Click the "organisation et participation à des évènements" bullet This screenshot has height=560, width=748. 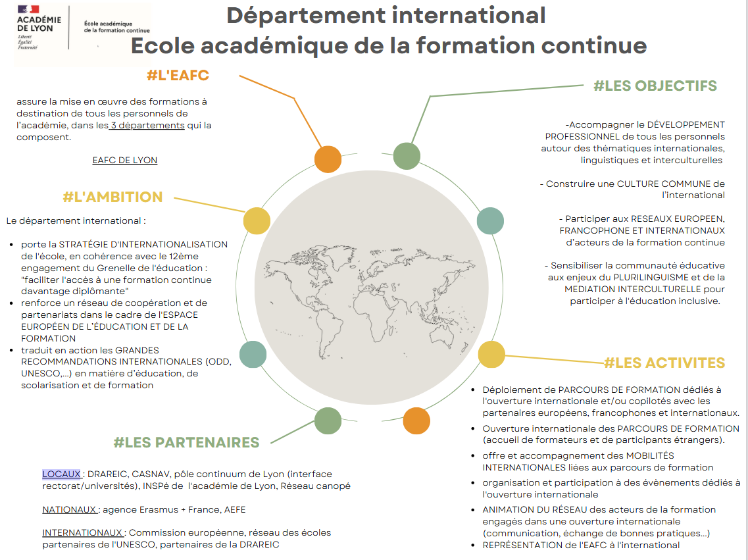(611, 488)
